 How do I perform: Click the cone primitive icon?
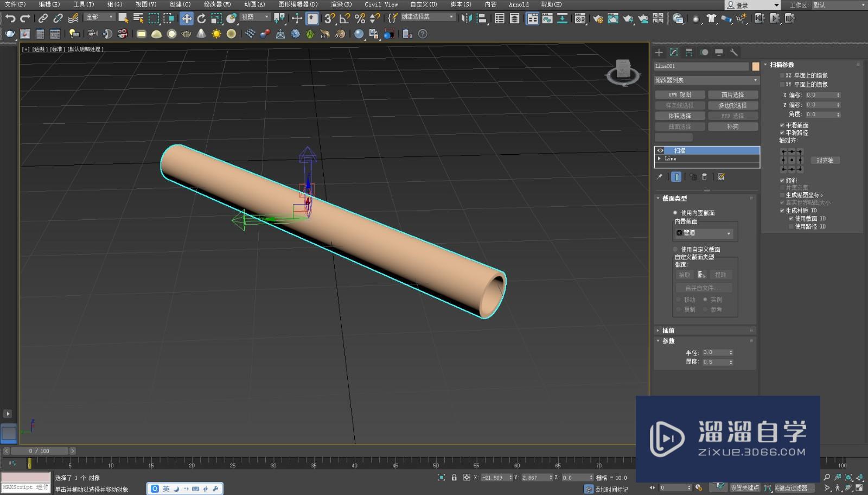[x=201, y=34]
